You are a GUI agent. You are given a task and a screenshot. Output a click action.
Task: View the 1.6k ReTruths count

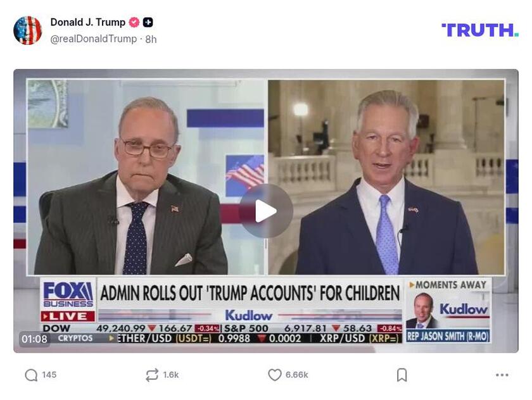(170, 375)
